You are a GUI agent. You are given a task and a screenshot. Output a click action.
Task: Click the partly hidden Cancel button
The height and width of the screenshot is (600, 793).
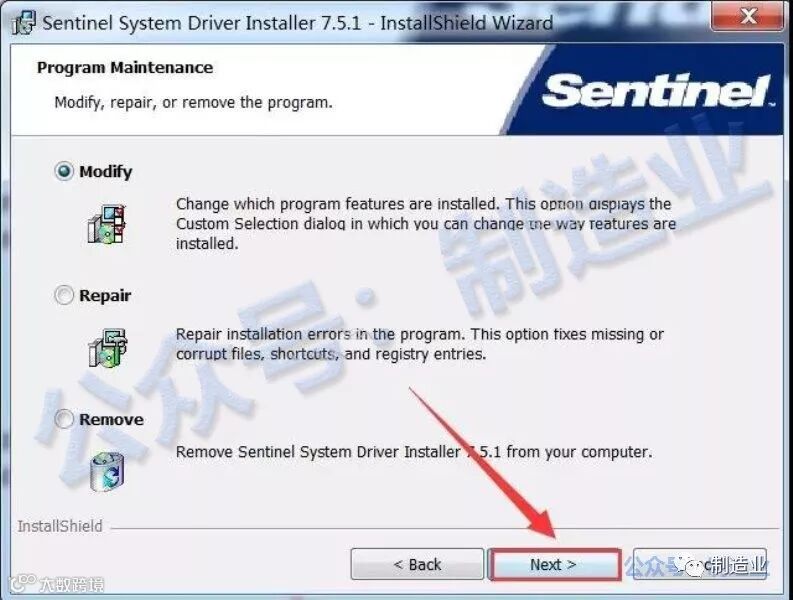coord(700,564)
